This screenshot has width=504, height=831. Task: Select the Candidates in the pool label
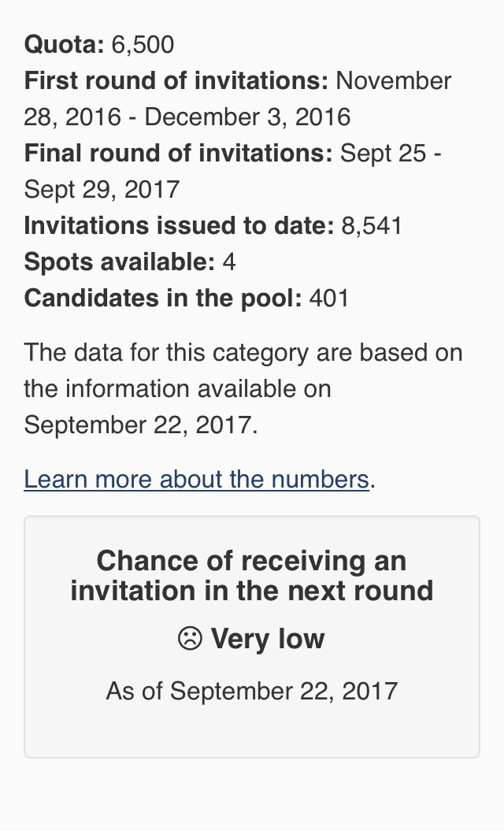pos(163,298)
